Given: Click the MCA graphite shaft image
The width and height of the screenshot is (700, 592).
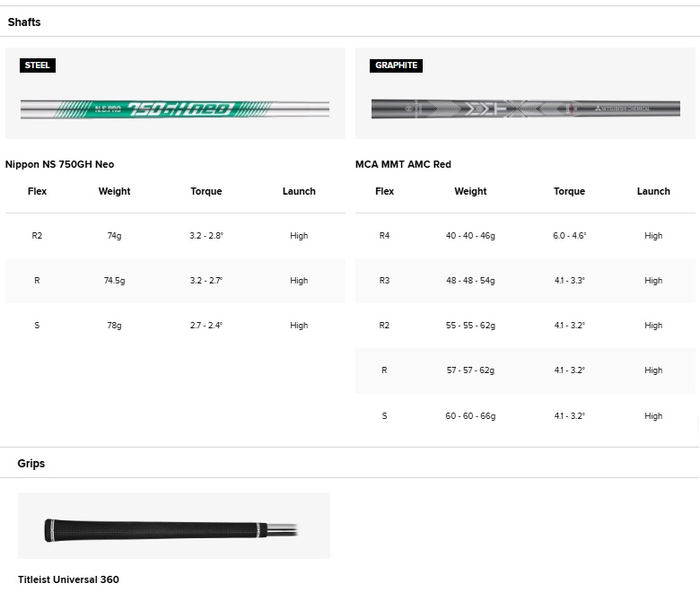Looking at the screenshot, I should point(526,109).
